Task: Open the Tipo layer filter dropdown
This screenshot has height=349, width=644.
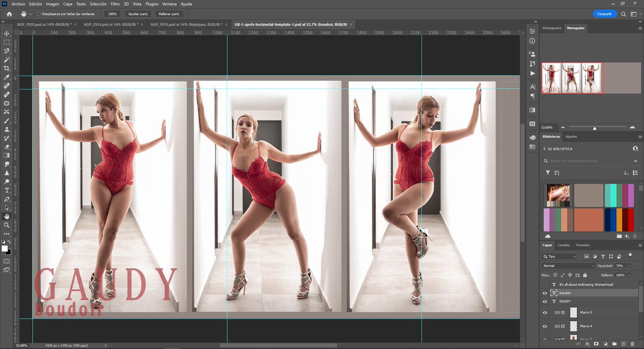Action: (559, 257)
